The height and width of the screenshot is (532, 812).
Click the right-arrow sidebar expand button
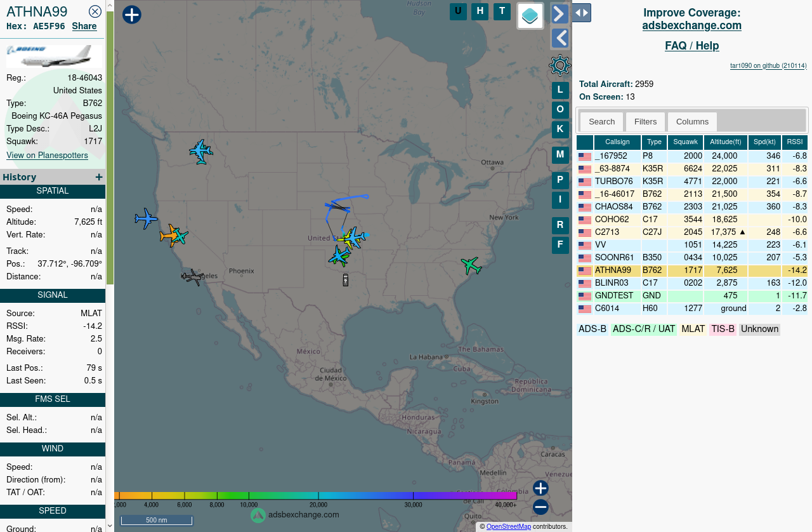click(560, 13)
